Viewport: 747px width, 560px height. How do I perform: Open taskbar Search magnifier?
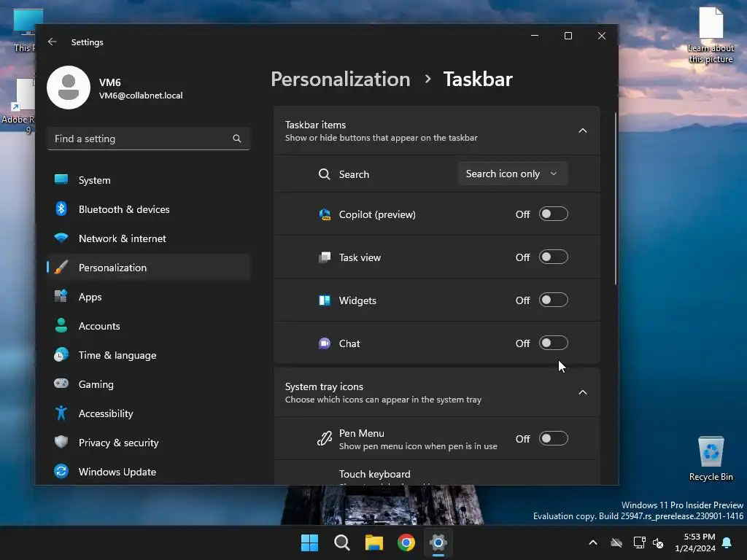tap(342, 542)
